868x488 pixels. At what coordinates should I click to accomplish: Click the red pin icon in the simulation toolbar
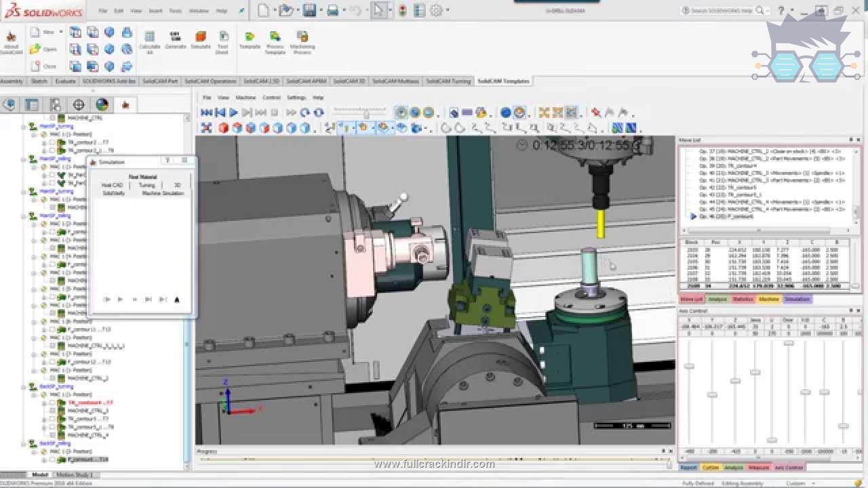pyautogui.click(x=595, y=113)
